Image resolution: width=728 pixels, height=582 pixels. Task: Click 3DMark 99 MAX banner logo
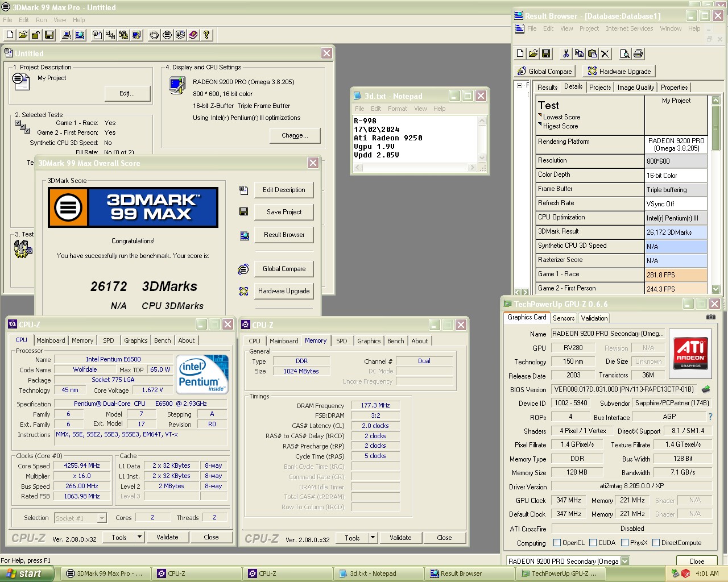point(133,208)
